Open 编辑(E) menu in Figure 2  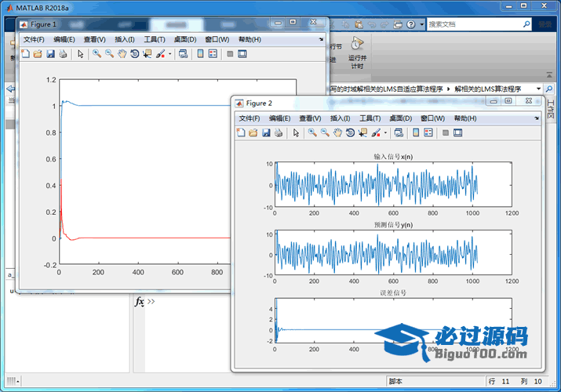tap(280, 118)
